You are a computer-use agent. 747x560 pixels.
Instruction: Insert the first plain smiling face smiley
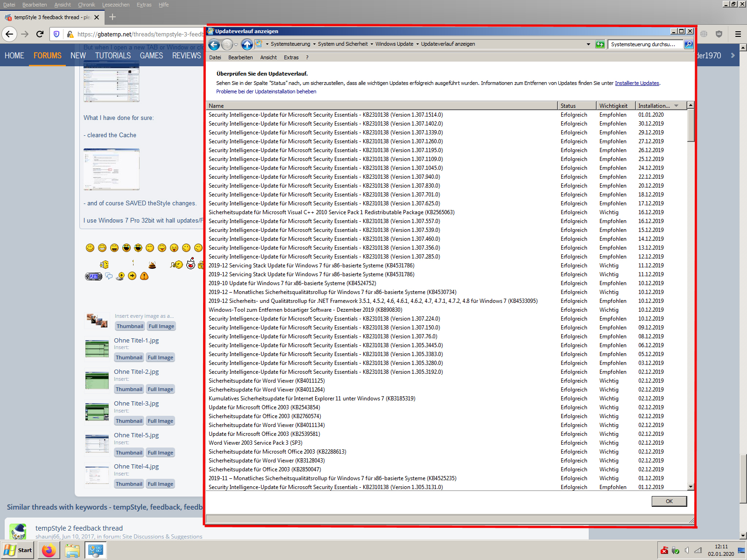pyautogui.click(x=90, y=248)
